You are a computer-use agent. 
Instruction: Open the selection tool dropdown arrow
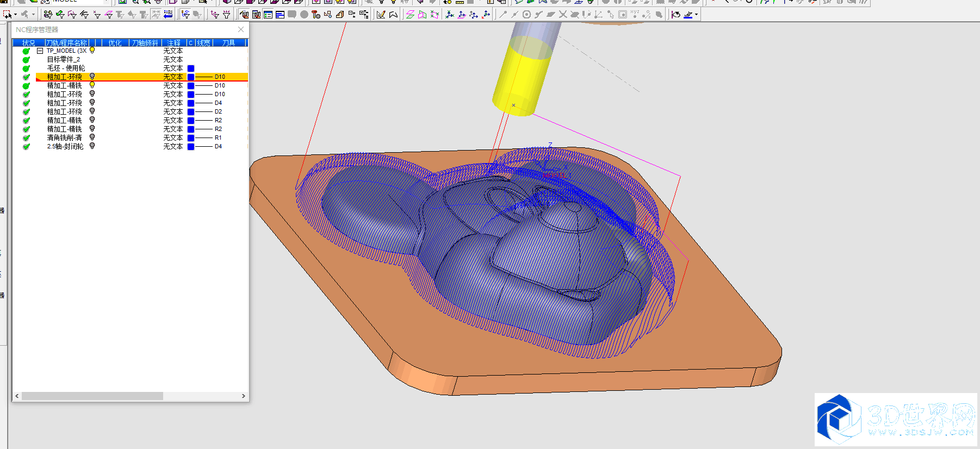[16, 15]
